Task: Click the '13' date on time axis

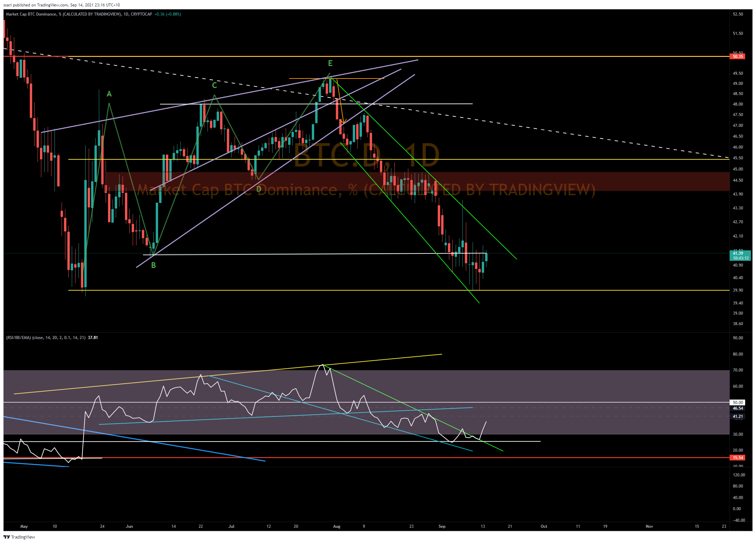Action: (483, 526)
